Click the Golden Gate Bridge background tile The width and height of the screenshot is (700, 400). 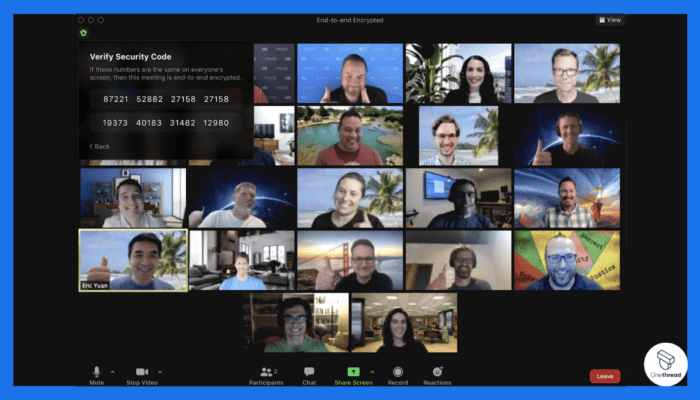pyautogui.click(x=350, y=260)
